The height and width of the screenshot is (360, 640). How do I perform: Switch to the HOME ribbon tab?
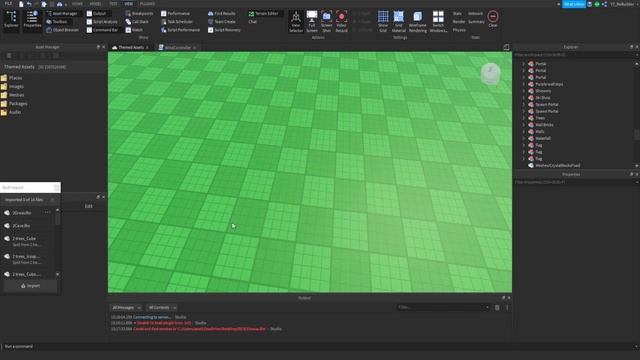tap(77, 4)
